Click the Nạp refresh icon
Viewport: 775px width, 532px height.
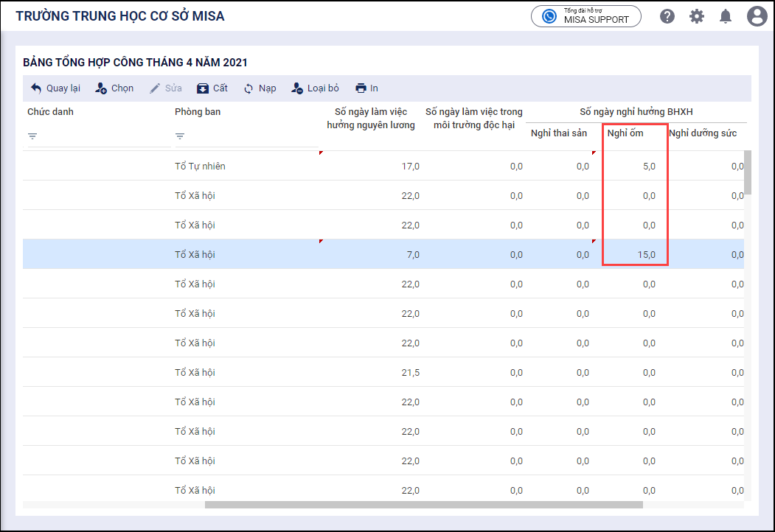tap(249, 88)
